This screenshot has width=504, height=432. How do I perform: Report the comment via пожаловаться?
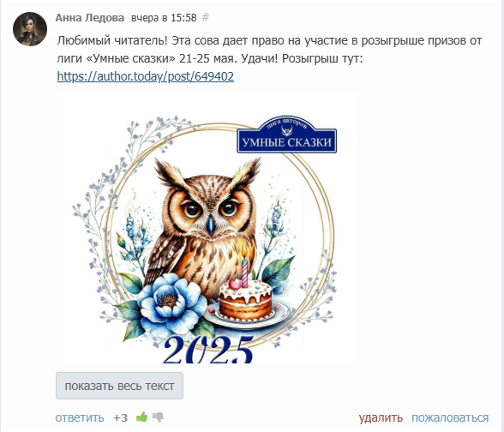click(450, 417)
